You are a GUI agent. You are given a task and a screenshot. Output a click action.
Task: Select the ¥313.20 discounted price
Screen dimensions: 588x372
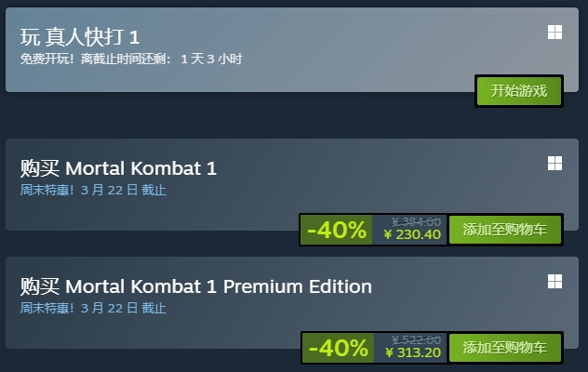413,352
